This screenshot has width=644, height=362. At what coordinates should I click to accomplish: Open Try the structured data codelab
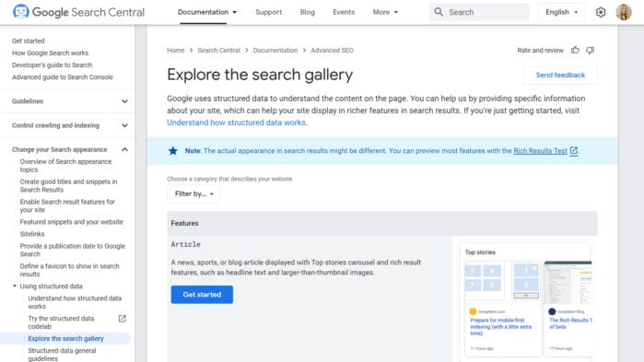click(61, 322)
